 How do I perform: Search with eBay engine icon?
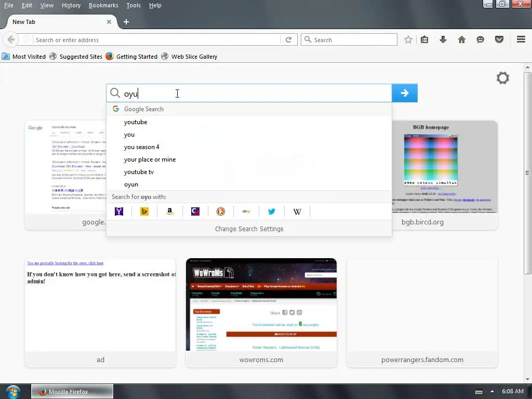[246, 211]
